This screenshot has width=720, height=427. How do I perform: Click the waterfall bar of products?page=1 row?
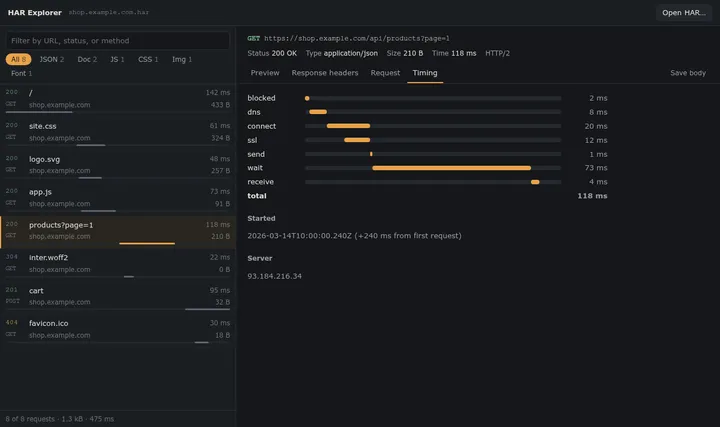pyautogui.click(x=147, y=243)
